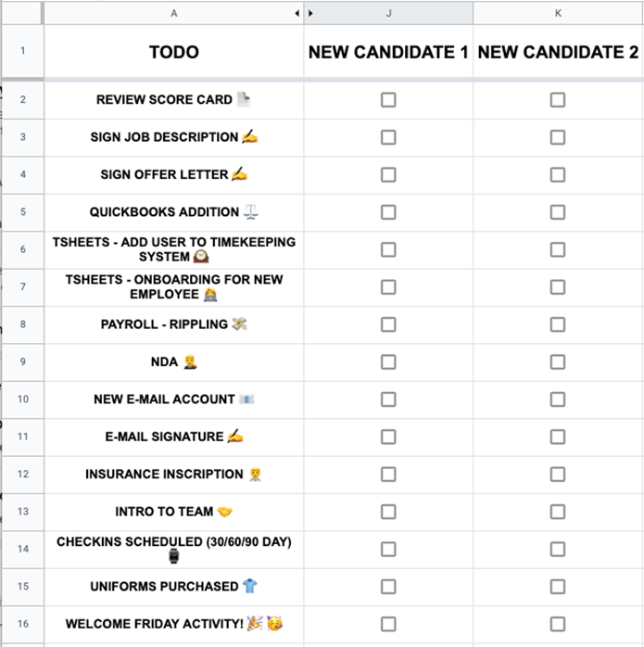
Task: Click the select-all corner box
Action: 22,13
